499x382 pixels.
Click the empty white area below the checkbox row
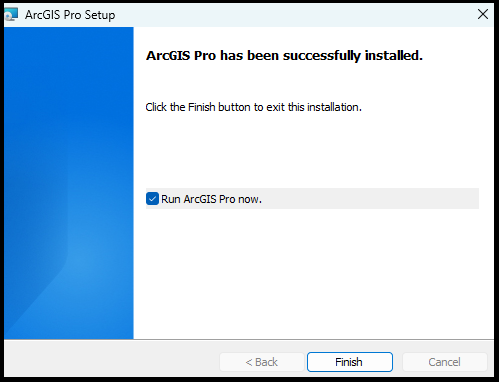click(312, 273)
